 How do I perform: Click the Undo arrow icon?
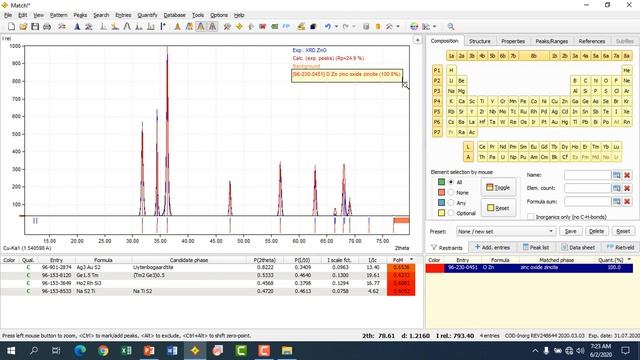(x=328, y=27)
